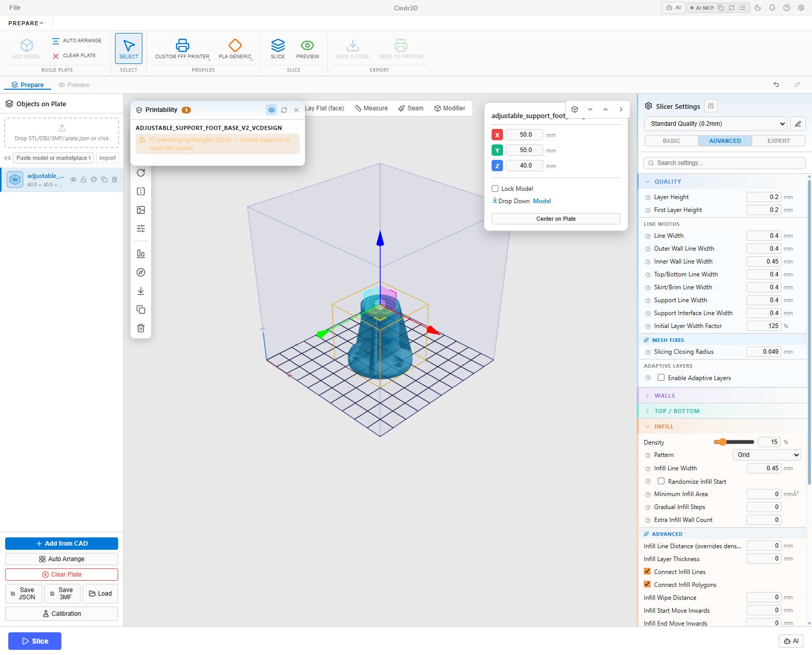Click Add from CAD button
812x655 pixels.
point(61,544)
